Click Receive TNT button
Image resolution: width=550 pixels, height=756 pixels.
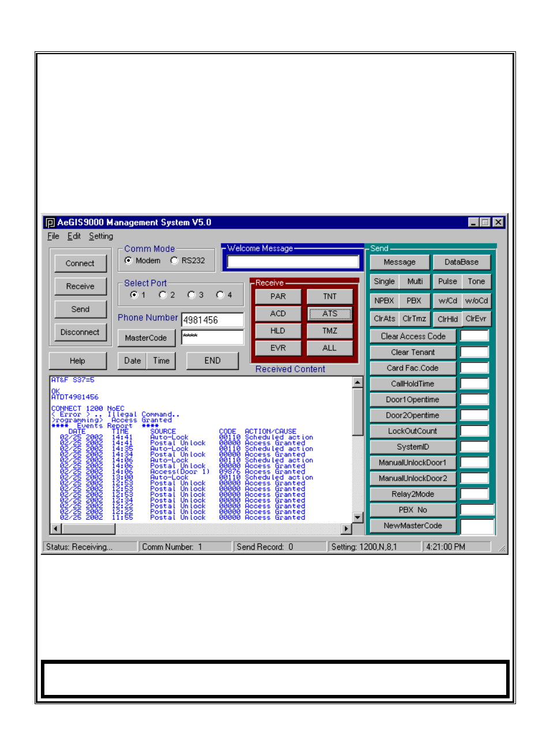point(330,297)
